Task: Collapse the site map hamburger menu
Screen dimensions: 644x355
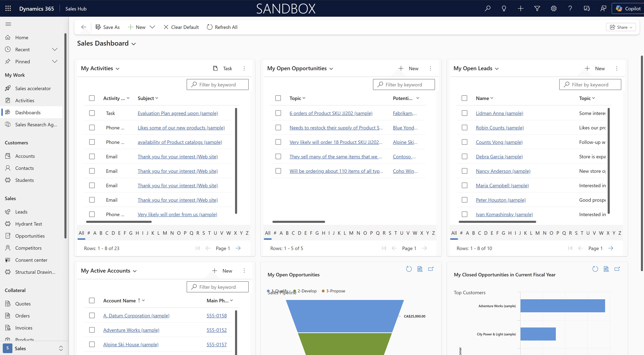Action: click(8, 24)
